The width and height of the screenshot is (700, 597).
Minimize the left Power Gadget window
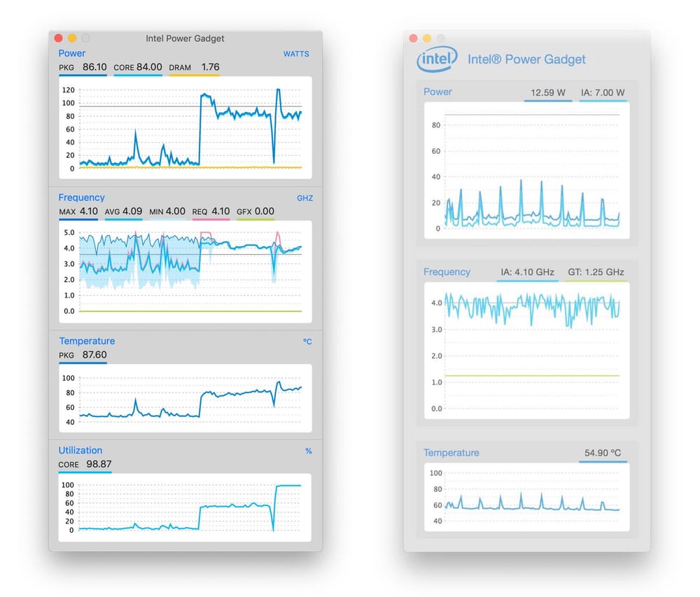71,38
